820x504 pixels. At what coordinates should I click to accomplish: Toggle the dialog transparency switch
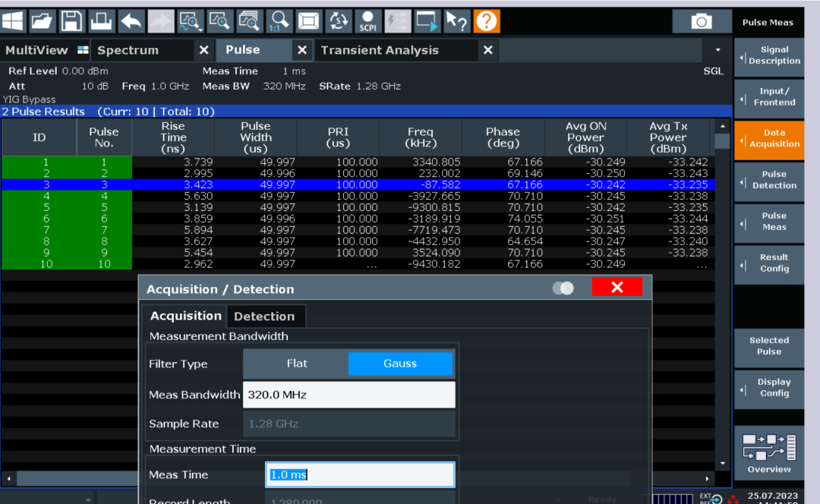click(563, 288)
